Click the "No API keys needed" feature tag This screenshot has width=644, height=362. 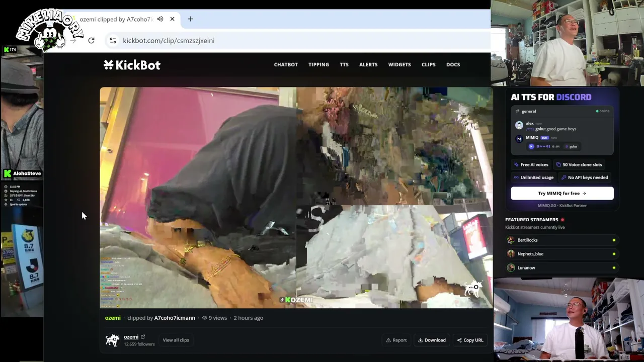[x=585, y=177]
